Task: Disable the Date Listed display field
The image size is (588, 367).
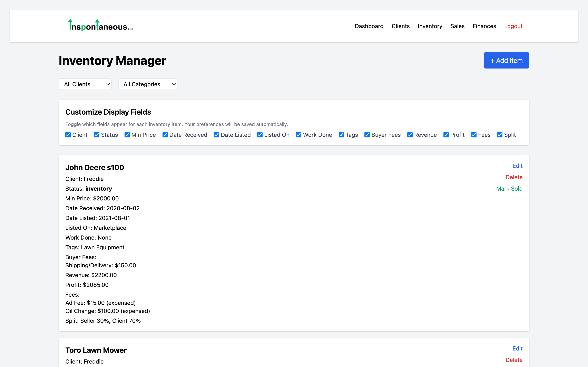Action: click(x=216, y=135)
